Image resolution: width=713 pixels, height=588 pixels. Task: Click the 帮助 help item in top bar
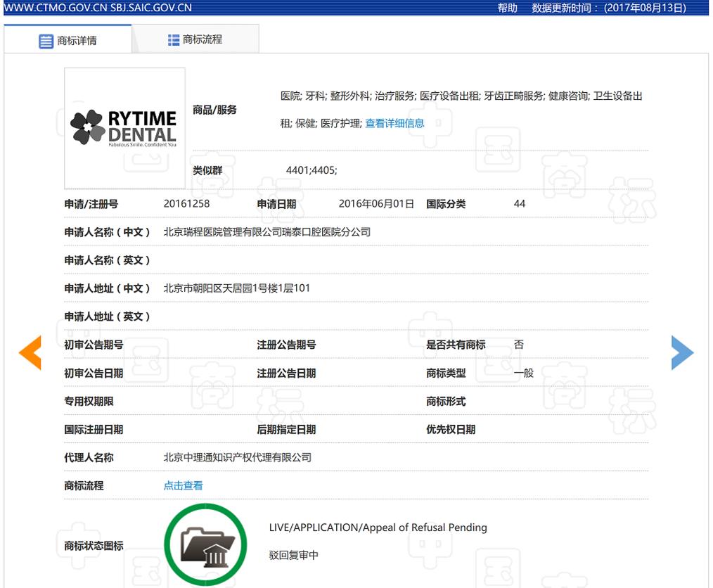pos(507,8)
